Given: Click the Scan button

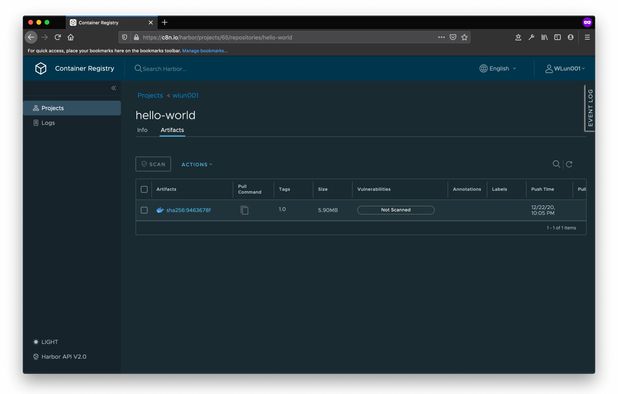Looking at the screenshot, I should tap(153, 164).
